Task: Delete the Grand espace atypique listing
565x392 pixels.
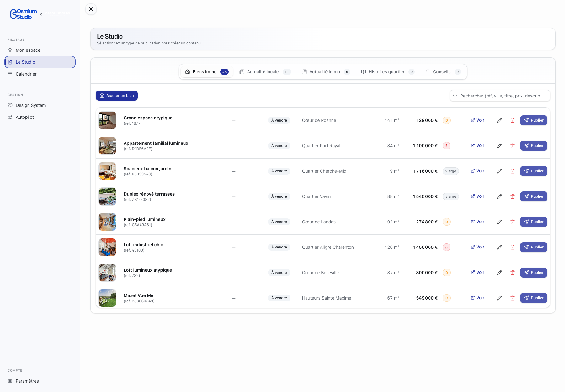Action: [513, 120]
